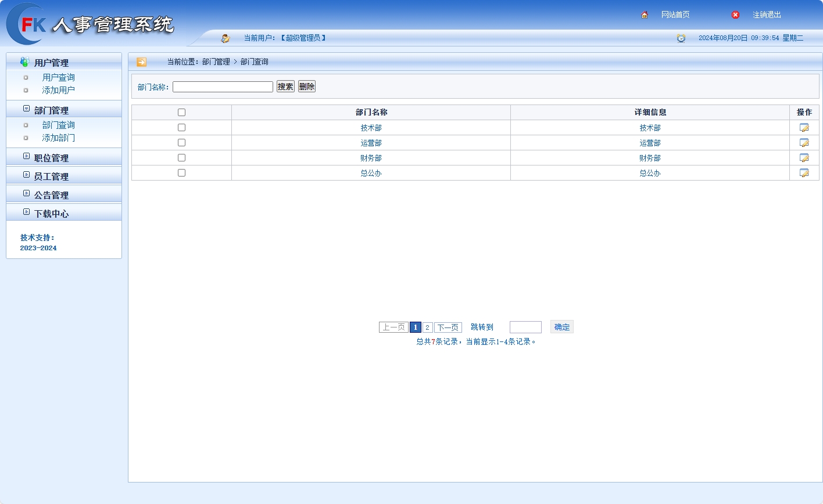Click the 确定 jump button
The height and width of the screenshot is (504, 823).
pyautogui.click(x=562, y=327)
